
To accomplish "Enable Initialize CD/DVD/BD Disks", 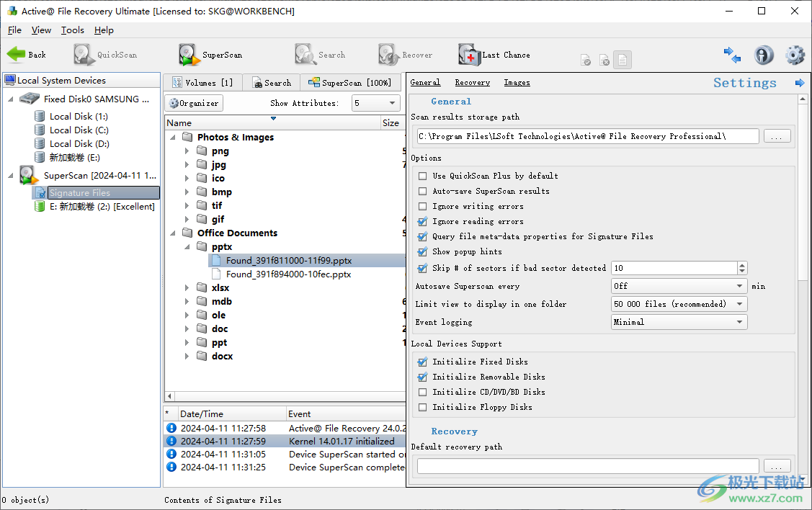I will pos(423,392).
